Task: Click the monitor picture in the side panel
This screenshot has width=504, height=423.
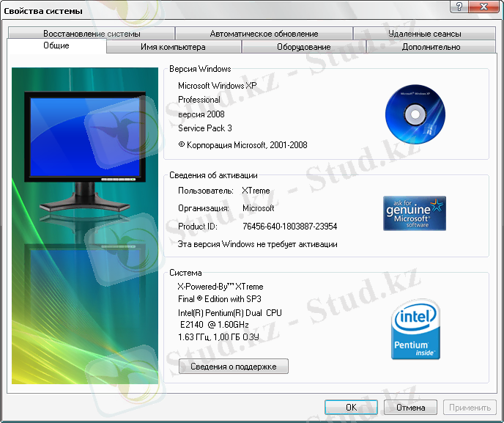Action: coord(85,151)
